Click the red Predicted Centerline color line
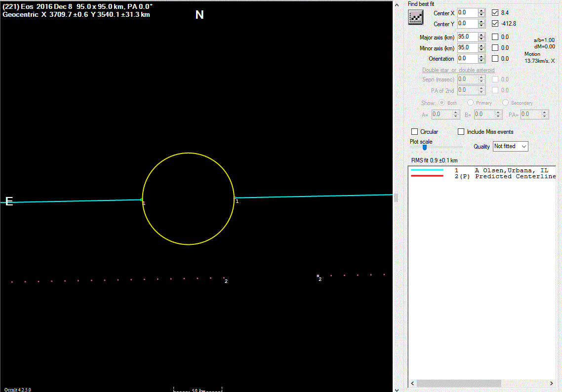This screenshot has width=562, height=392. [x=427, y=176]
